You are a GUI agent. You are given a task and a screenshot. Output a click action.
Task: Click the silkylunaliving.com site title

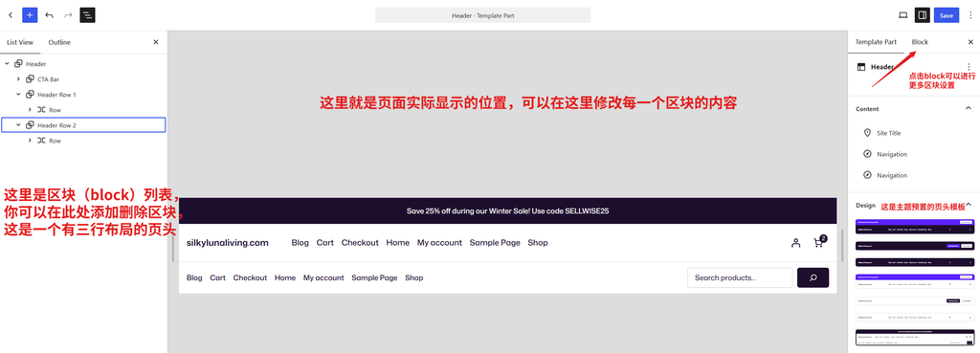(228, 243)
